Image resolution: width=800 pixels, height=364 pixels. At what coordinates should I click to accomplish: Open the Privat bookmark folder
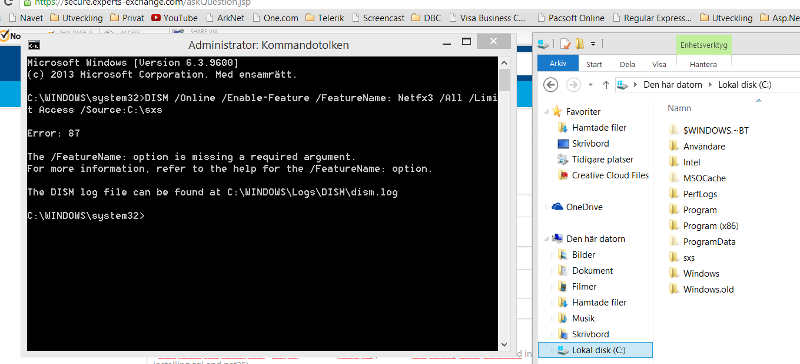point(128,18)
